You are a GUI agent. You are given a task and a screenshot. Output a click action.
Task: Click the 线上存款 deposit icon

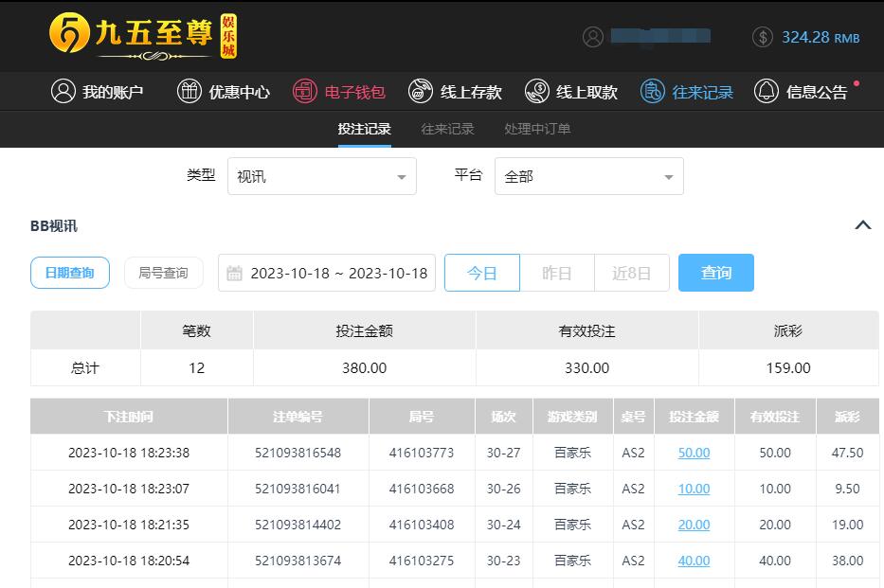421,91
